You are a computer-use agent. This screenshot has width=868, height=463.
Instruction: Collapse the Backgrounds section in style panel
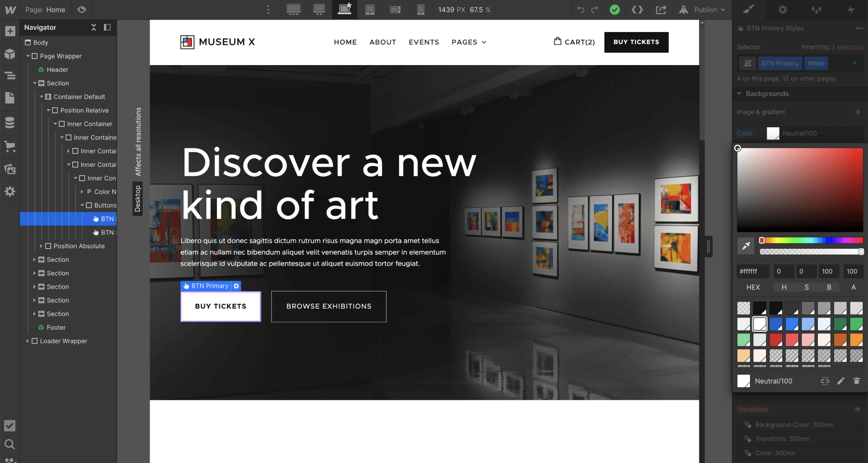[x=739, y=93]
